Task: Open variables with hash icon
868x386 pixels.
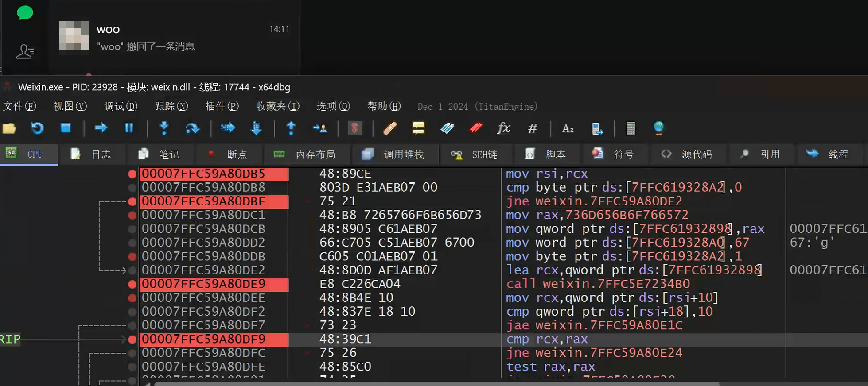Action: (533, 128)
